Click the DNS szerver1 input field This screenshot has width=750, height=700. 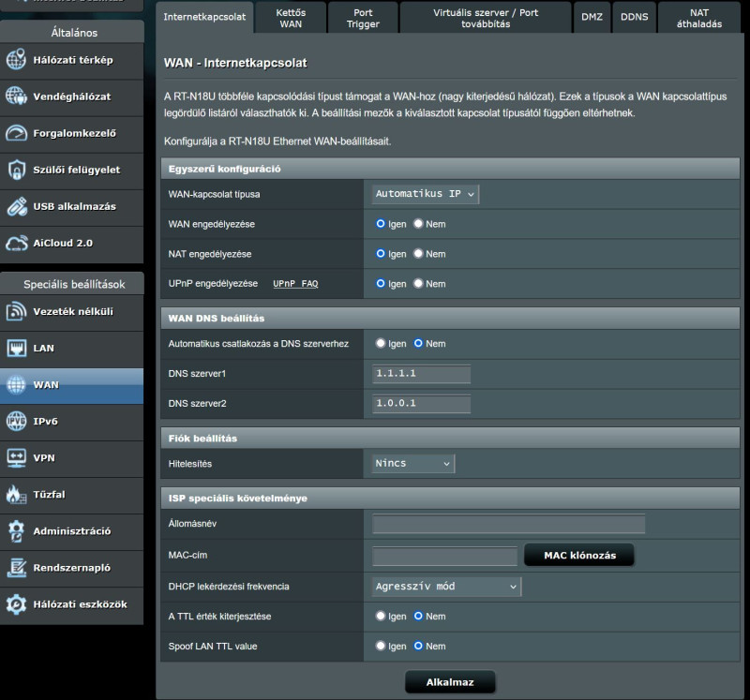coord(421,374)
